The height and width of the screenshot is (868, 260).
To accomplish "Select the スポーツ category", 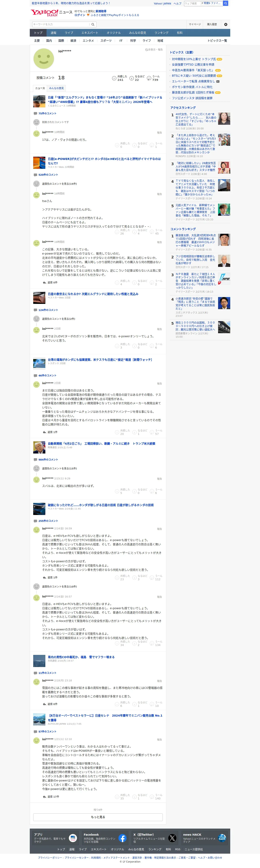I will click(106, 40).
